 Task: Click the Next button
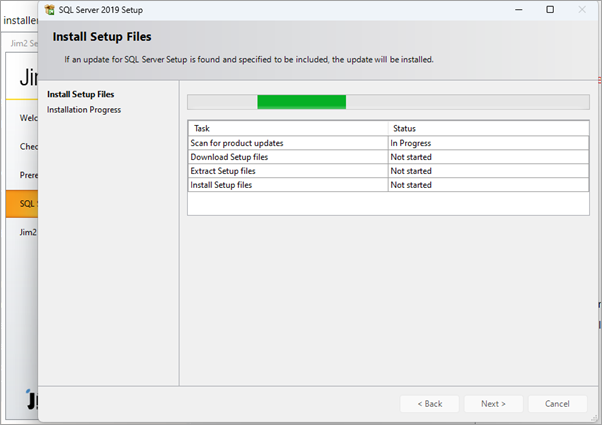[x=493, y=404]
